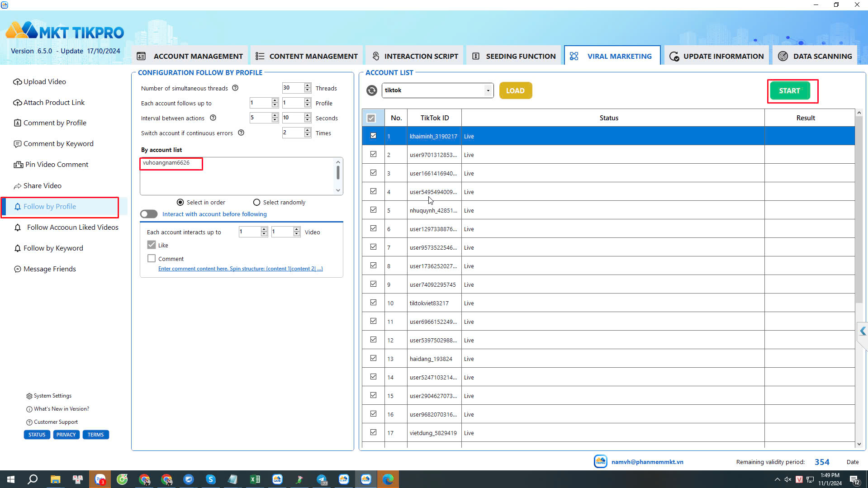Click the PRIVACY button
This screenshot has height=488, width=868.
pyautogui.click(x=66, y=435)
